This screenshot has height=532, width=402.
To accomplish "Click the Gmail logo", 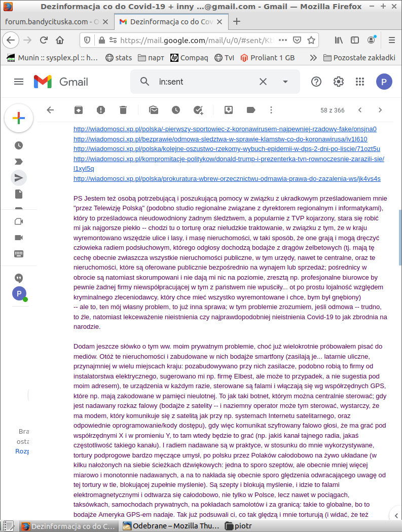I will [61, 82].
